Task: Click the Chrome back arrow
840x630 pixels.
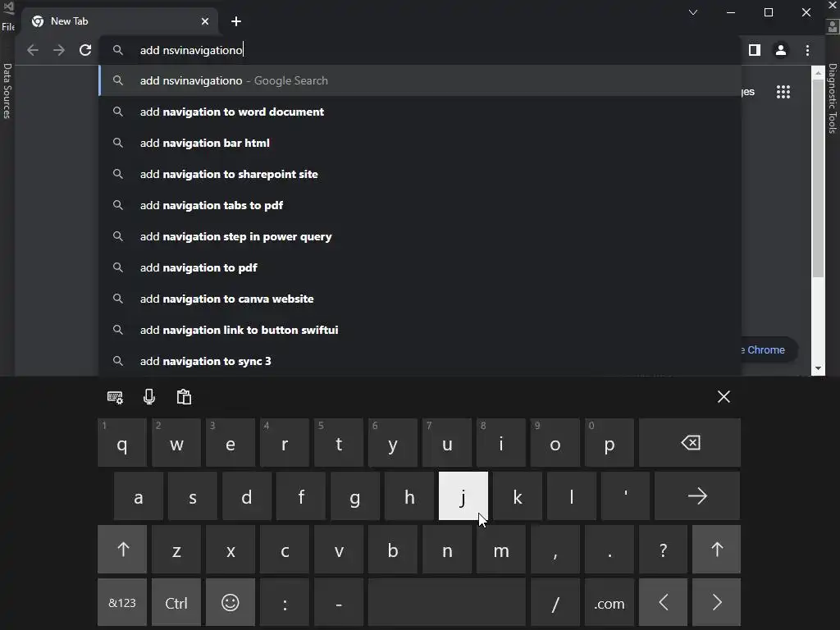Action: [33, 50]
